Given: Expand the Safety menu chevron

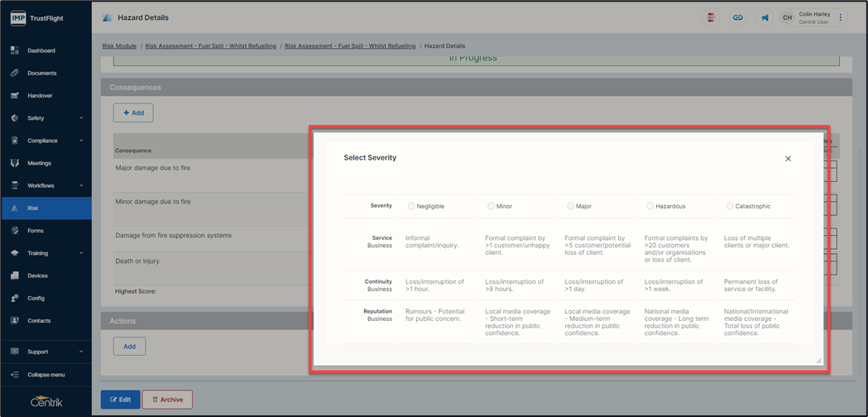Looking at the screenshot, I should click(81, 118).
